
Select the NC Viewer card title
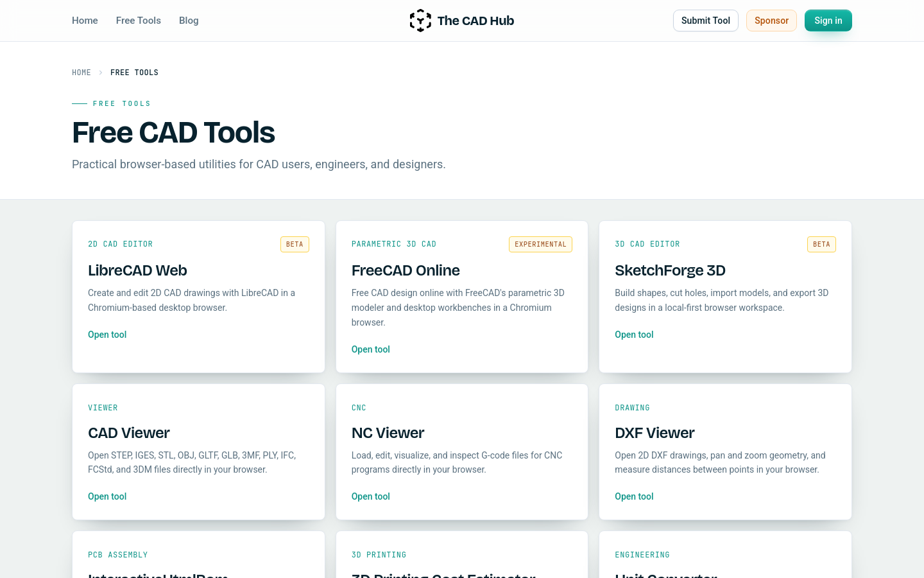tap(388, 433)
